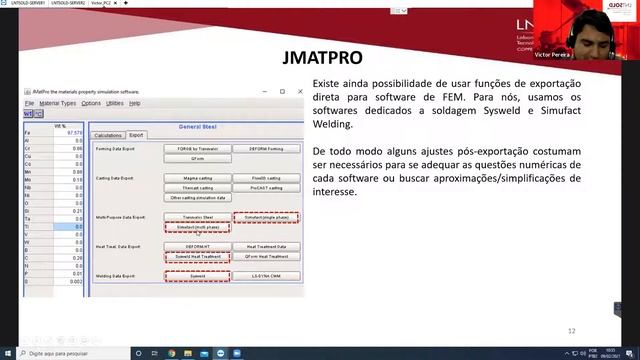The height and width of the screenshot is (360, 640).
Task: Open Task View from the taskbar
Action: [x=155, y=353]
